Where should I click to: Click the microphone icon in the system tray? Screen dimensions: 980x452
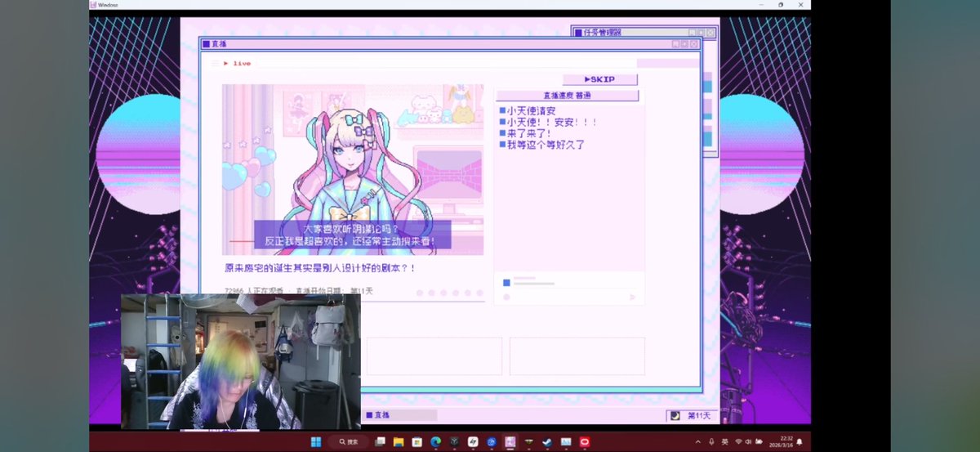(x=712, y=441)
